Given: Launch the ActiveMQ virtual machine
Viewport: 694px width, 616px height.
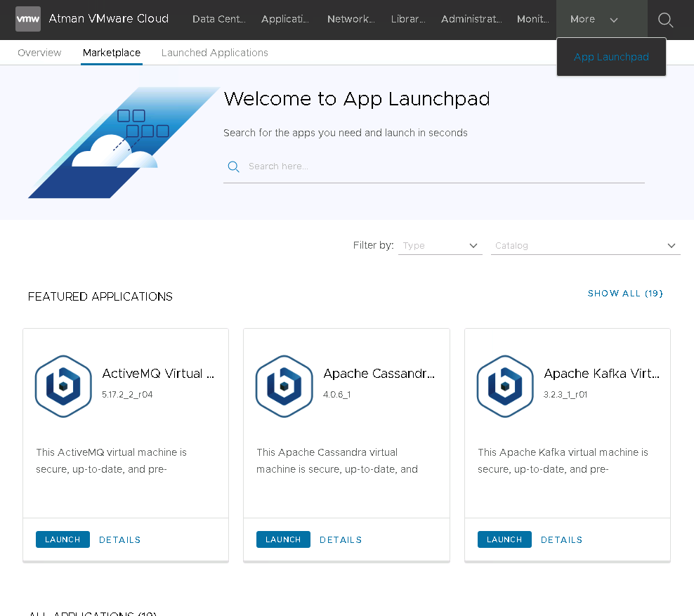Looking at the screenshot, I should 63,539.
